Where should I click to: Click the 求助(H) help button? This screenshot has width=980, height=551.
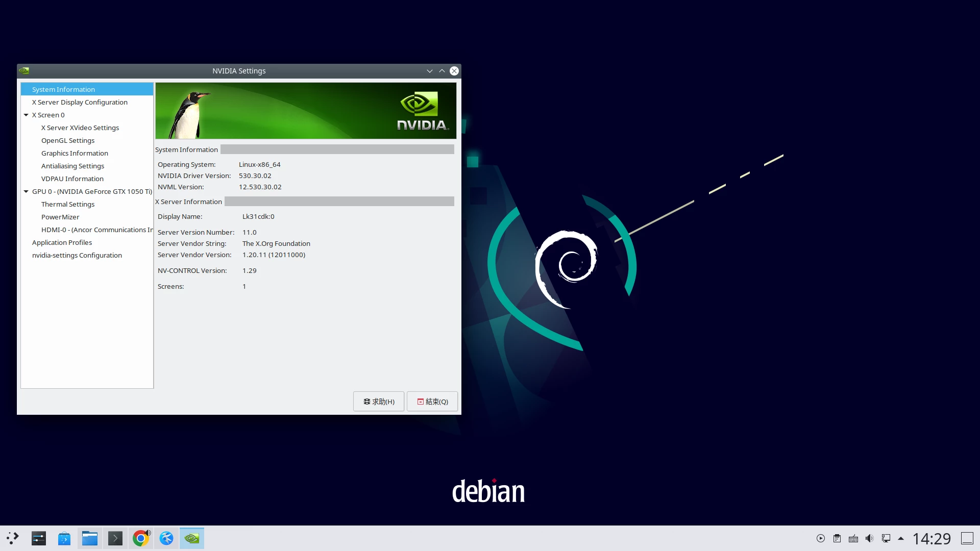coord(379,402)
